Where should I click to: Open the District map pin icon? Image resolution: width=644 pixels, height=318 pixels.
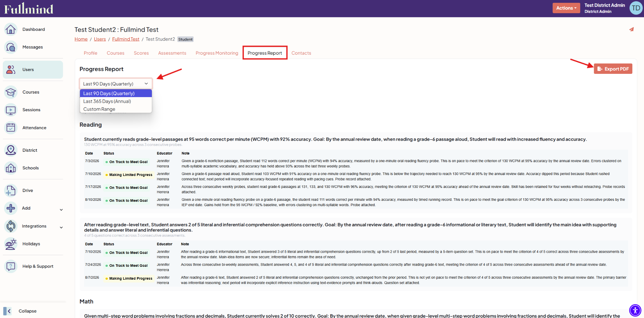click(x=11, y=150)
